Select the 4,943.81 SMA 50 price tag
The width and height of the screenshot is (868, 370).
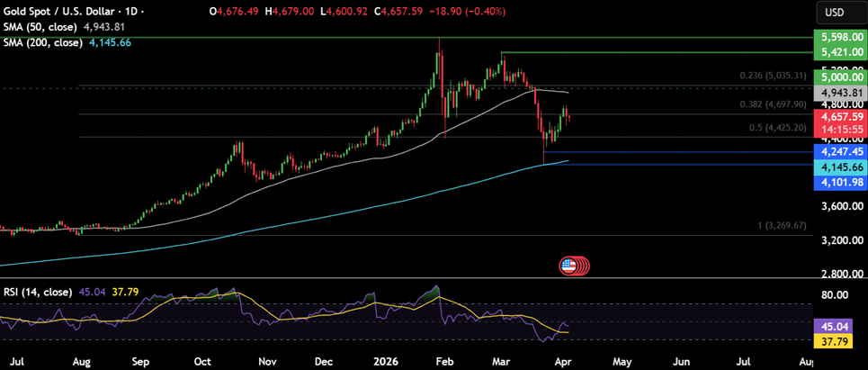point(837,93)
